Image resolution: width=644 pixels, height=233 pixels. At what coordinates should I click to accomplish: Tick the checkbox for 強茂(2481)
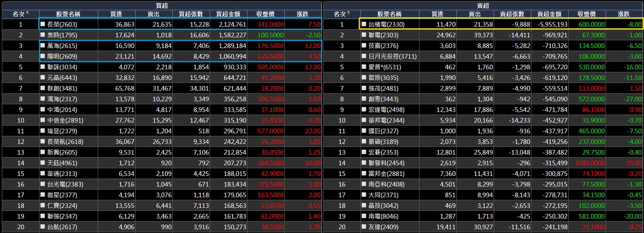pos(364,88)
